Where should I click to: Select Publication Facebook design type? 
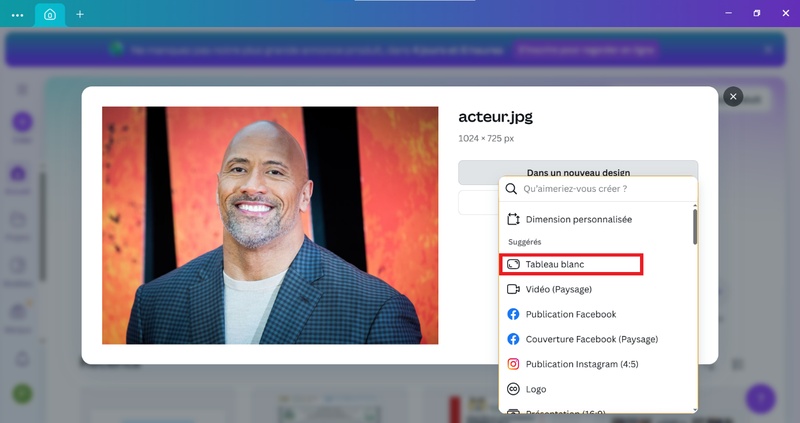point(570,314)
